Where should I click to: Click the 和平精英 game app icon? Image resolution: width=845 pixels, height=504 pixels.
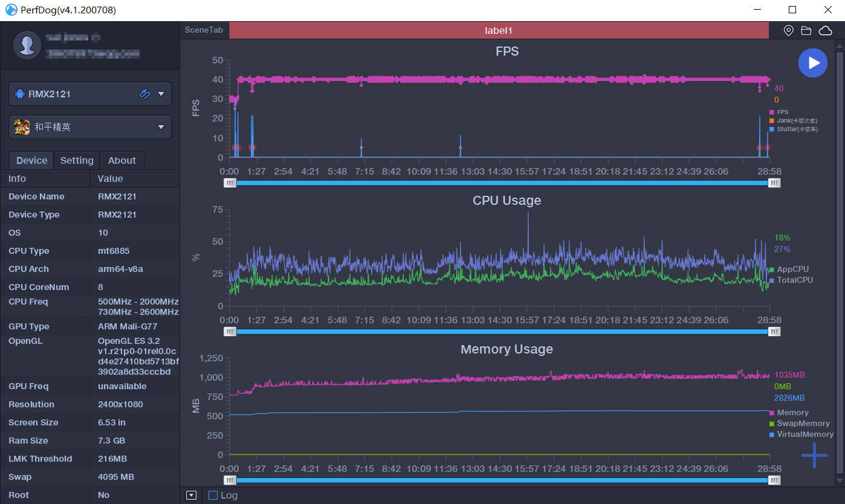[22, 127]
